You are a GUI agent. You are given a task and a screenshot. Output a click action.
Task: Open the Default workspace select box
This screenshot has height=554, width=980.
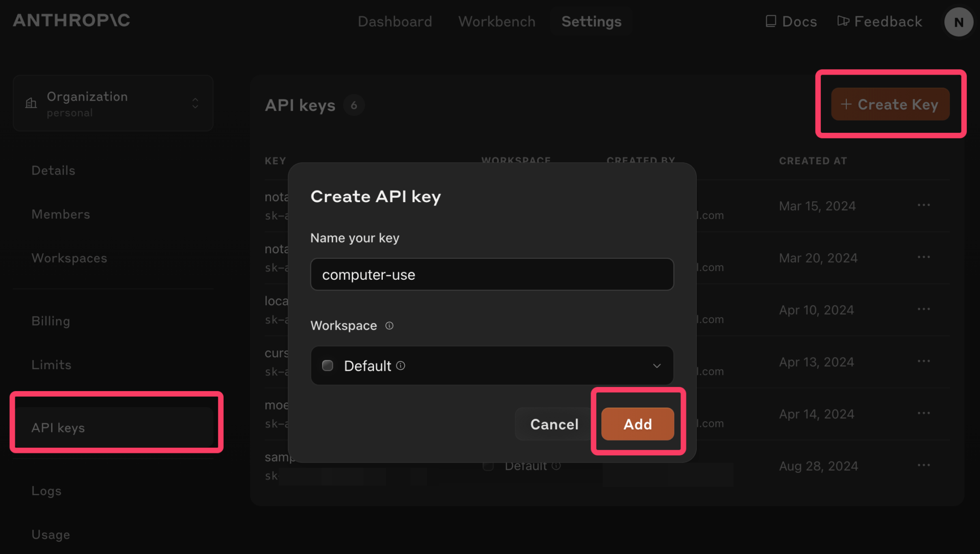pyautogui.click(x=492, y=366)
